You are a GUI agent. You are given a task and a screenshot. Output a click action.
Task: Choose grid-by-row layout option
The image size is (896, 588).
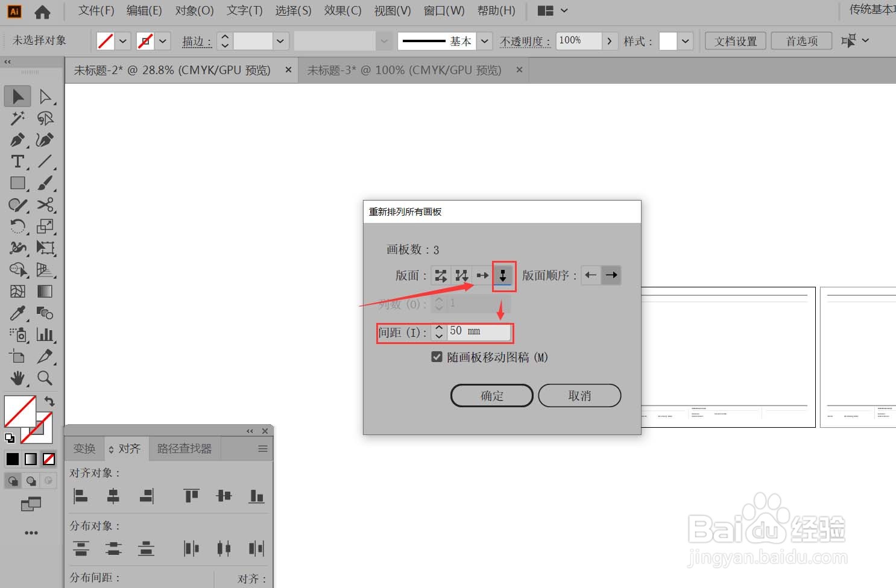click(x=441, y=275)
